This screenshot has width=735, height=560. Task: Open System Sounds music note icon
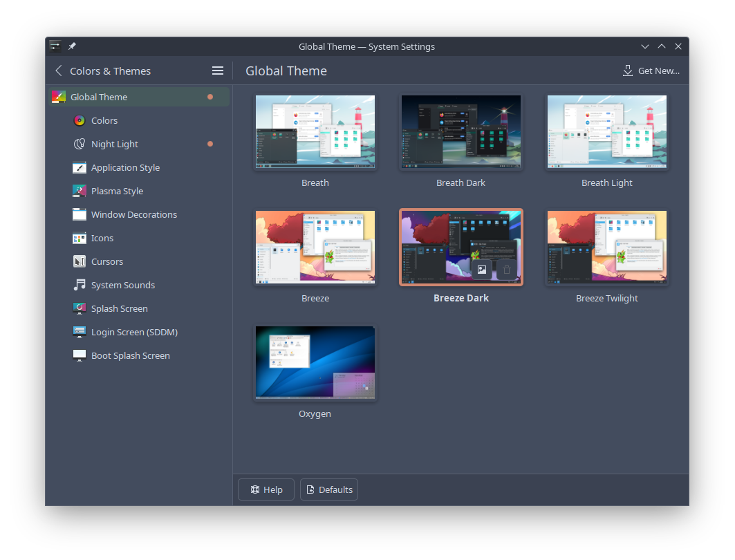pyautogui.click(x=80, y=285)
